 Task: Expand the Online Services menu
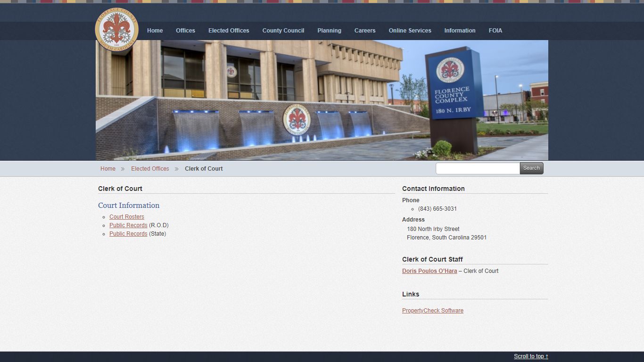pyautogui.click(x=410, y=31)
